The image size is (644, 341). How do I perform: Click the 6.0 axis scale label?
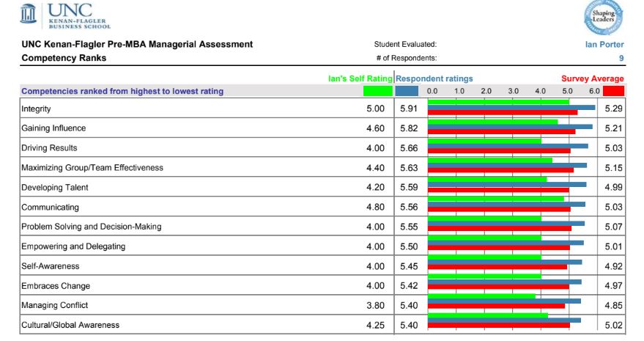pos(594,91)
